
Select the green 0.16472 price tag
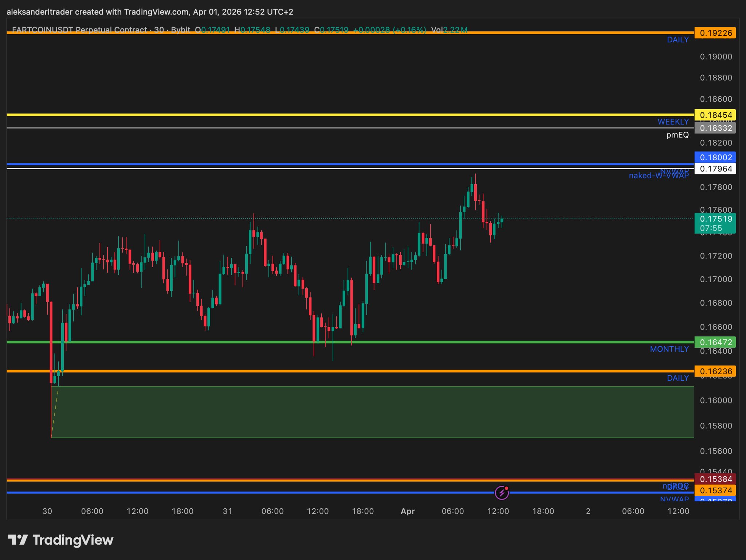(715, 342)
